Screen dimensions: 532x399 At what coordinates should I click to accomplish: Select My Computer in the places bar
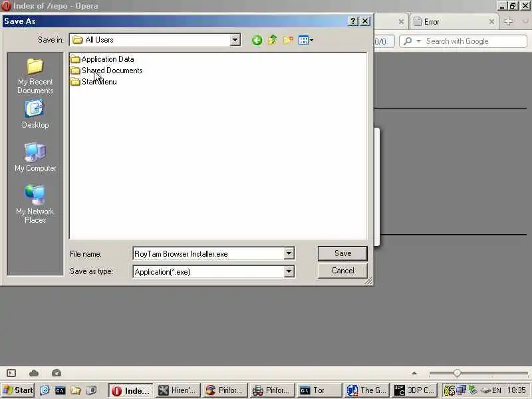click(x=35, y=158)
